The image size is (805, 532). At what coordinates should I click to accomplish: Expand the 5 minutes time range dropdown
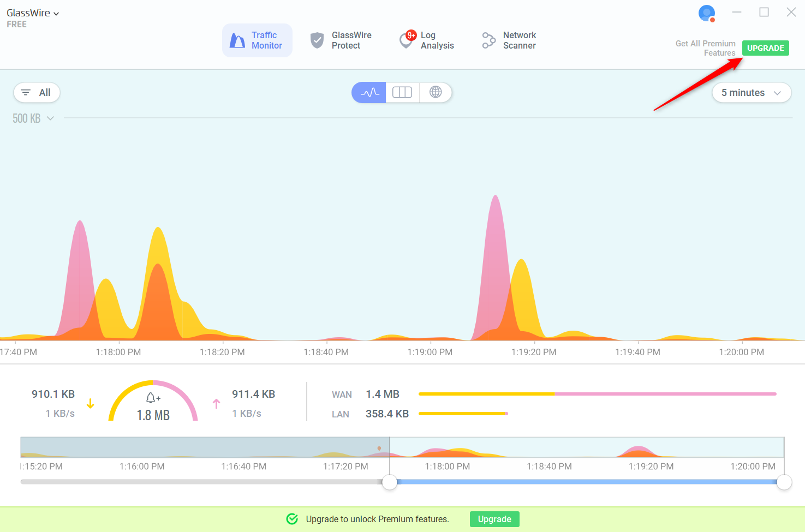click(752, 93)
